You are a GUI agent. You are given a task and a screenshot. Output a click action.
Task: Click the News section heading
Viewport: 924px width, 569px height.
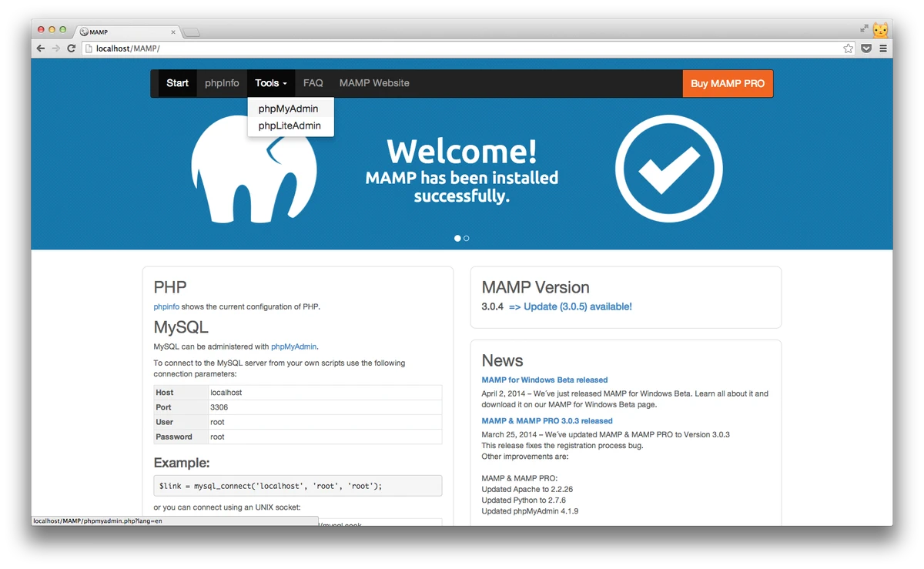coord(502,360)
